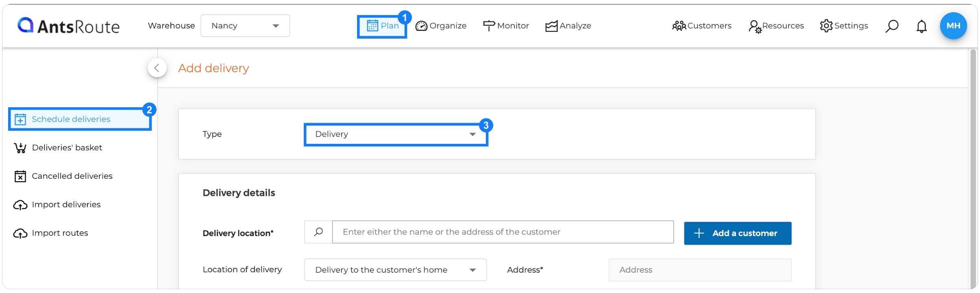Select Schedule deliveries in the sidebar
Image resolution: width=980 pixels, height=293 pixels.
click(80, 119)
